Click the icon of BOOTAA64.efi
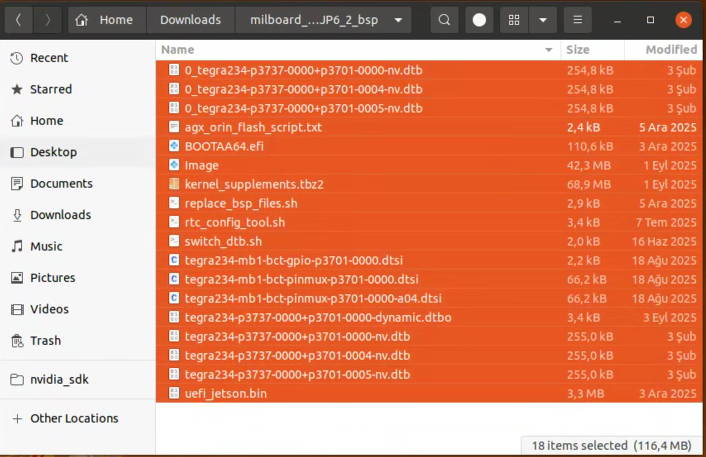 coord(174,146)
